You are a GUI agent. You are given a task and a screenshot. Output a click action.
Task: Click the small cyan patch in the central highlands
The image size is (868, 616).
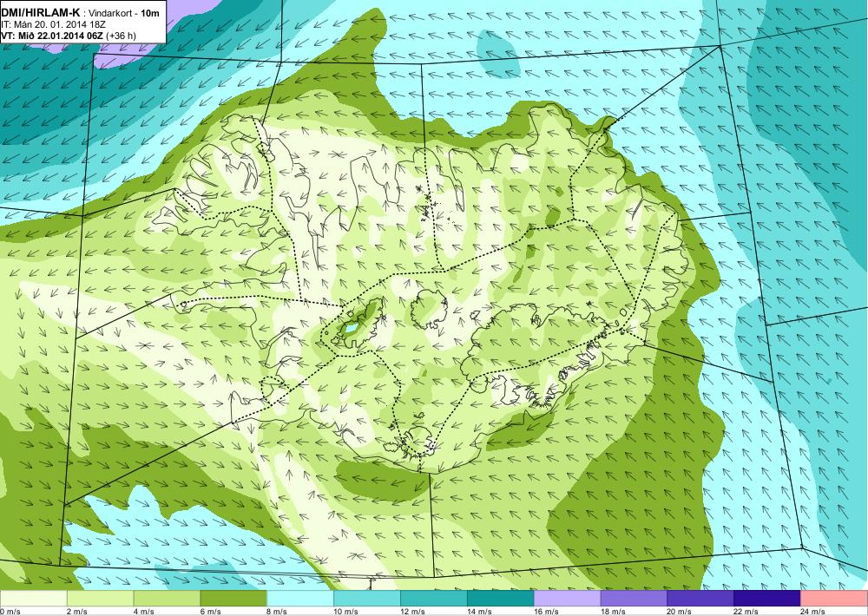click(351, 329)
